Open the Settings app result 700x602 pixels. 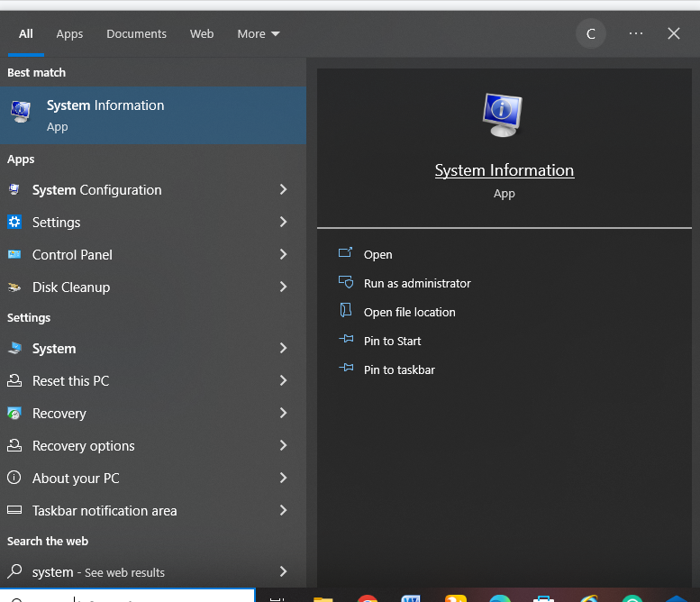pyautogui.click(x=56, y=223)
